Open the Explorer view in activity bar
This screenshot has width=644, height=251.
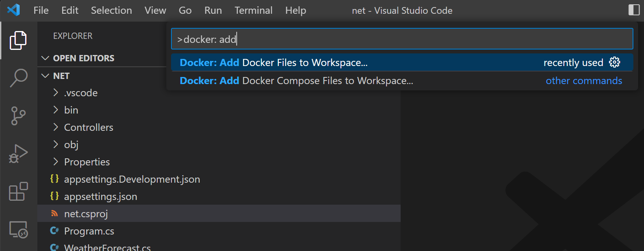[x=18, y=40]
